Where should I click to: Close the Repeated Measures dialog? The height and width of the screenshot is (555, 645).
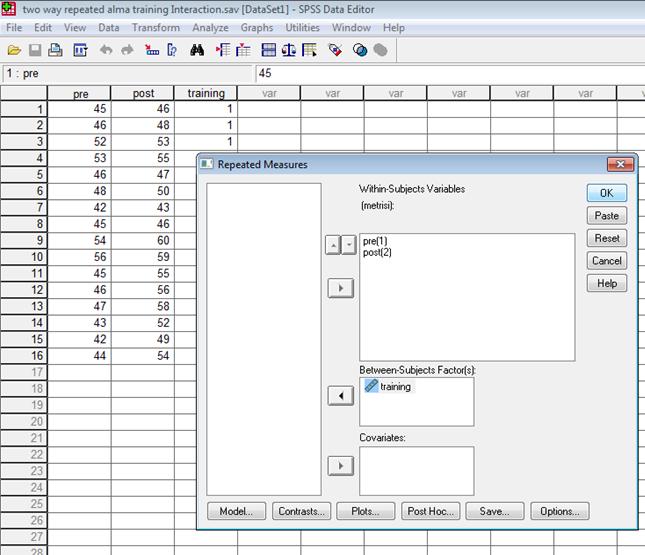[x=620, y=164]
